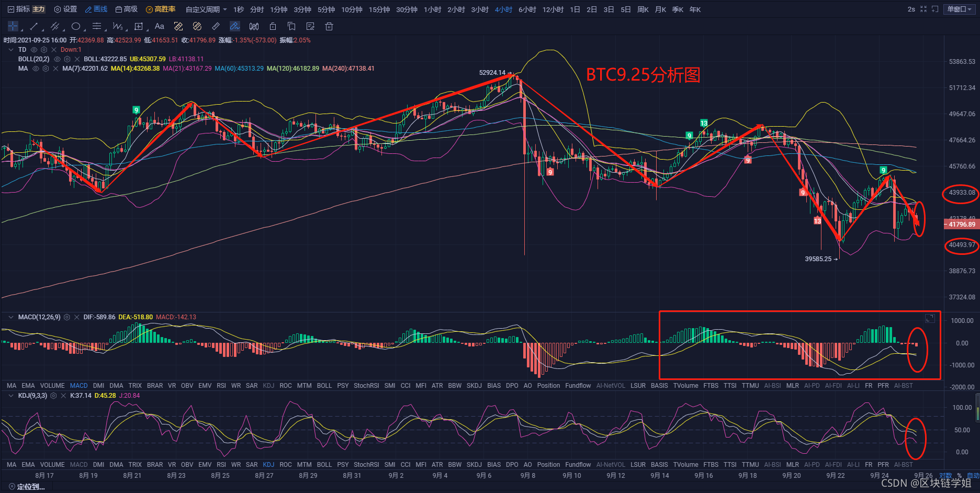
Task: Toggle the 画线 drawing toolbar
Action: pyautogui.click(x=96, y=9)
